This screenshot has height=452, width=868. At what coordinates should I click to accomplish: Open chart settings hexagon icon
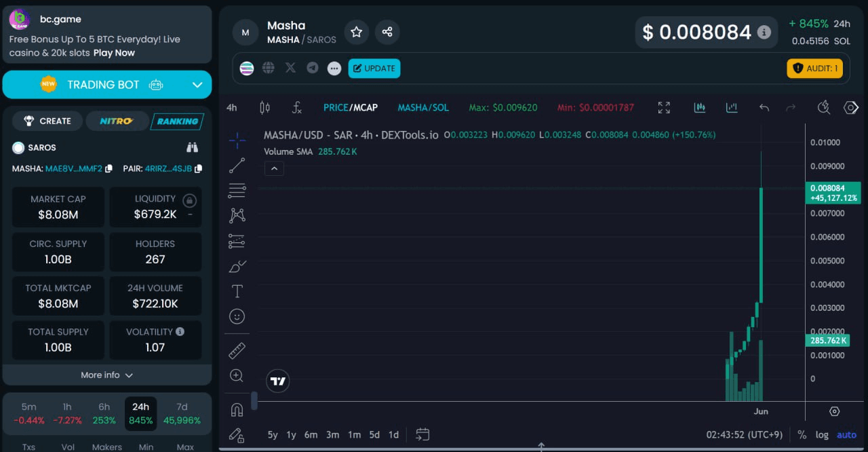click(850, 107)
